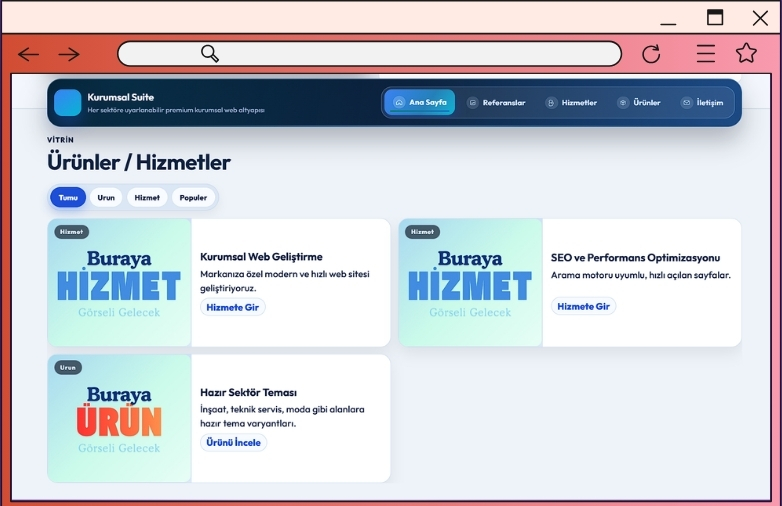Reload the page with refresh icon
This screenshot has width=782, height=506.
coord(651,54)
